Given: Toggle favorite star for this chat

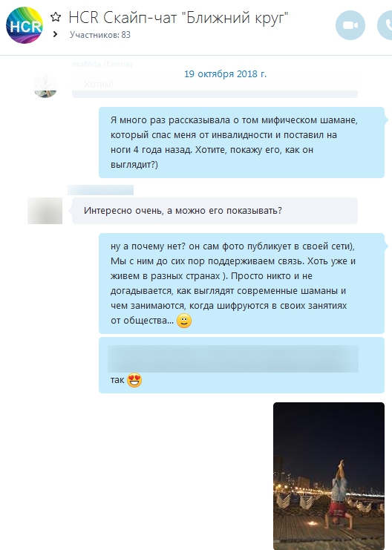Looking at the screenshot, I should (56, 17).
